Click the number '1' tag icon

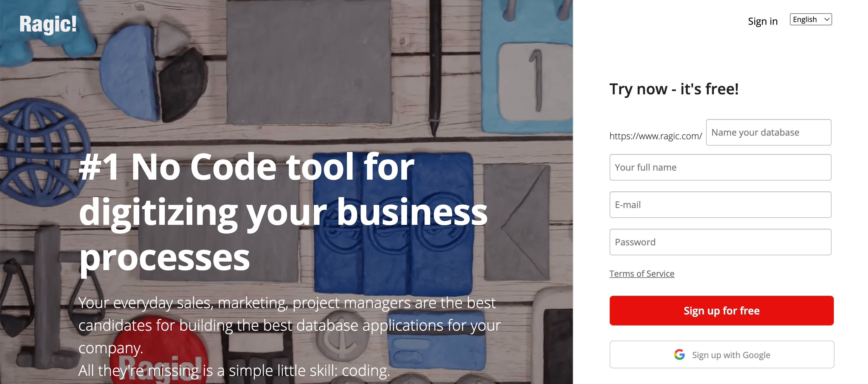tap(532, 72)
